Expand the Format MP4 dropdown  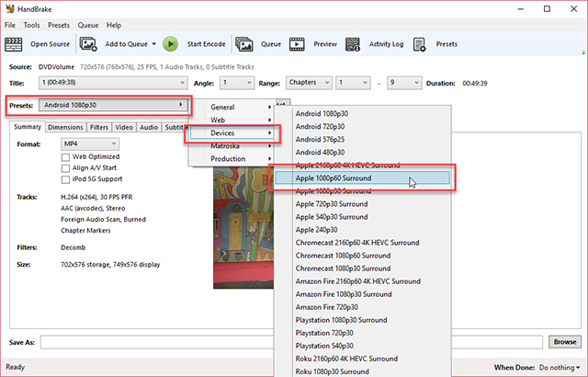pyautogui.click(x=89, y=143)
